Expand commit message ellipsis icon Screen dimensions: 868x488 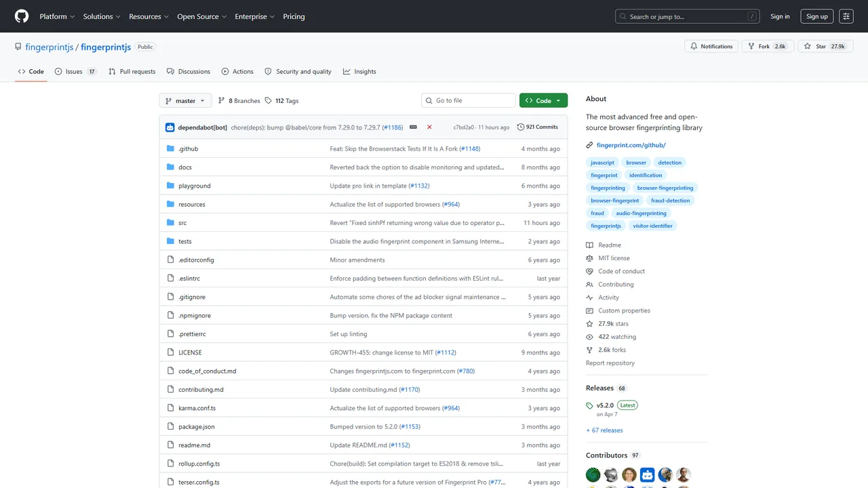pos(413,127)
